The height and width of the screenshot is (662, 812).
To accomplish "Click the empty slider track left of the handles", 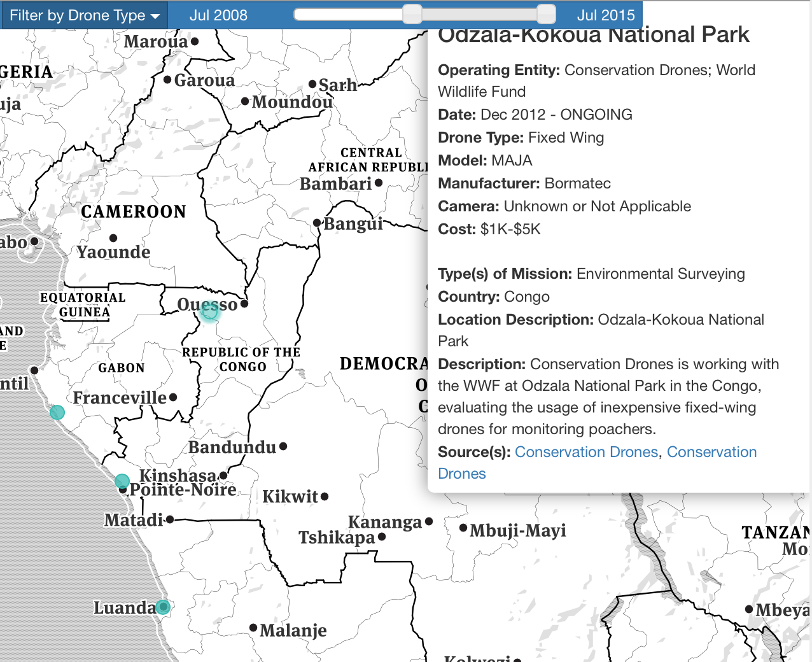I will (349, 14).
